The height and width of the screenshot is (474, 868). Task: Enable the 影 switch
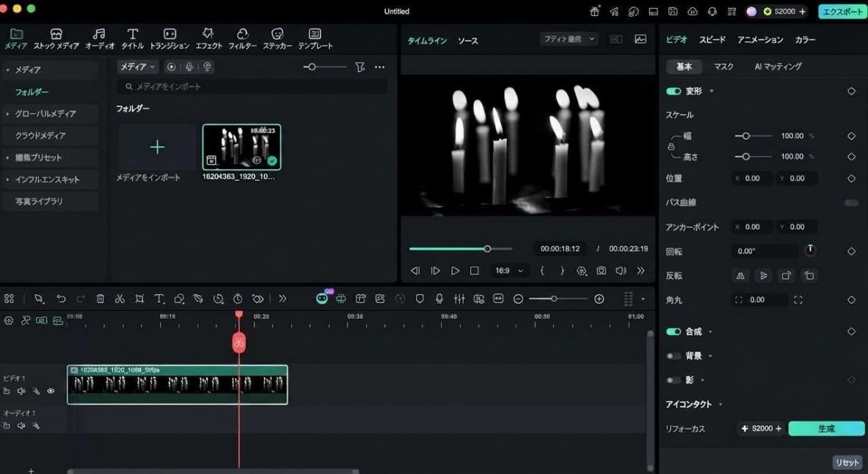(673, 380)
